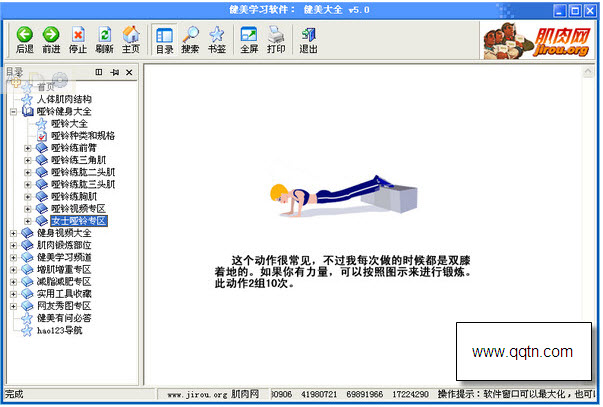Image resolution: width=603 pixels, height=407 pixels.
Task: Minimize the 健美大全 window
Action: [x=560, y=11]
